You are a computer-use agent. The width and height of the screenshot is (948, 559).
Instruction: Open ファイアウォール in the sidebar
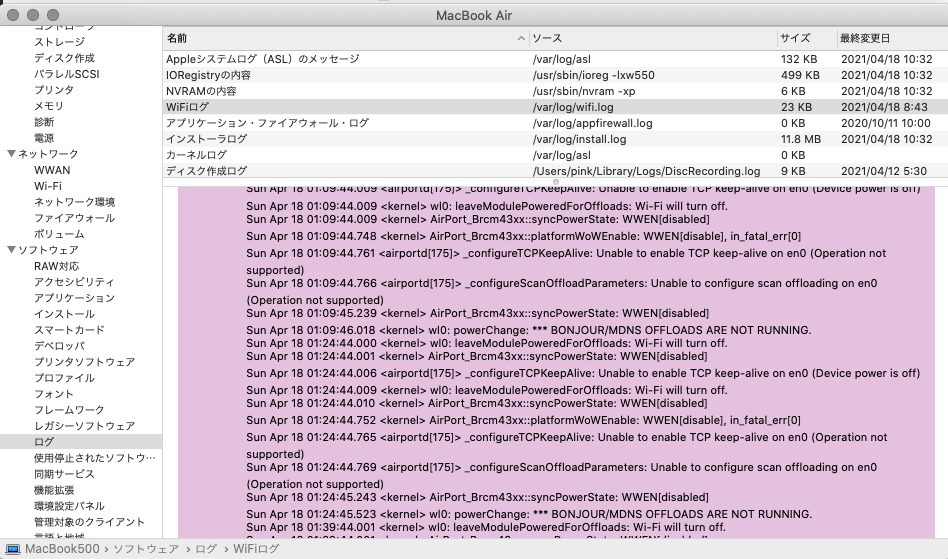74,218
